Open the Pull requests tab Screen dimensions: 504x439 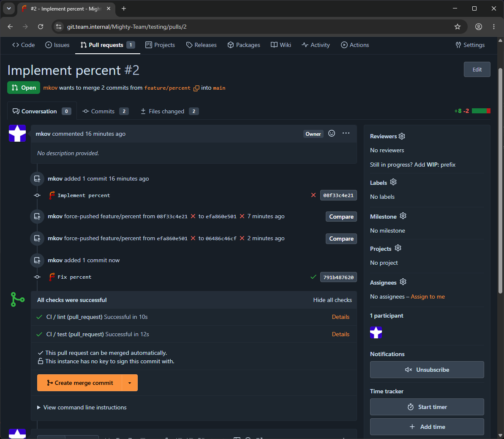[x=108, y=45]
